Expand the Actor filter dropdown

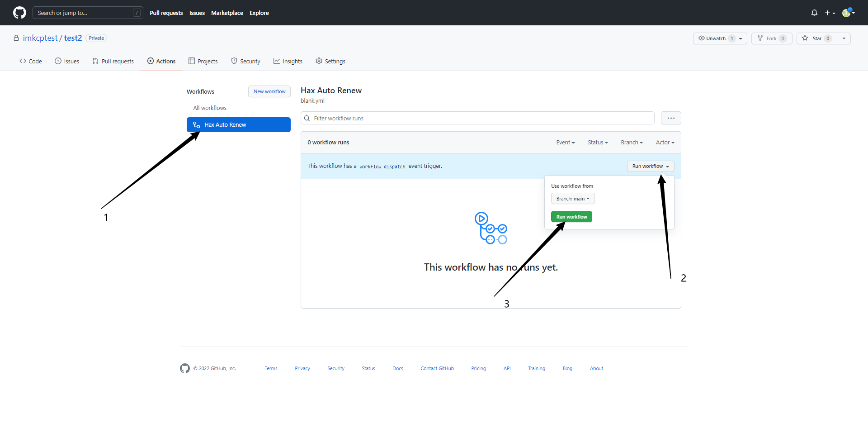click(x=665, y=143)
